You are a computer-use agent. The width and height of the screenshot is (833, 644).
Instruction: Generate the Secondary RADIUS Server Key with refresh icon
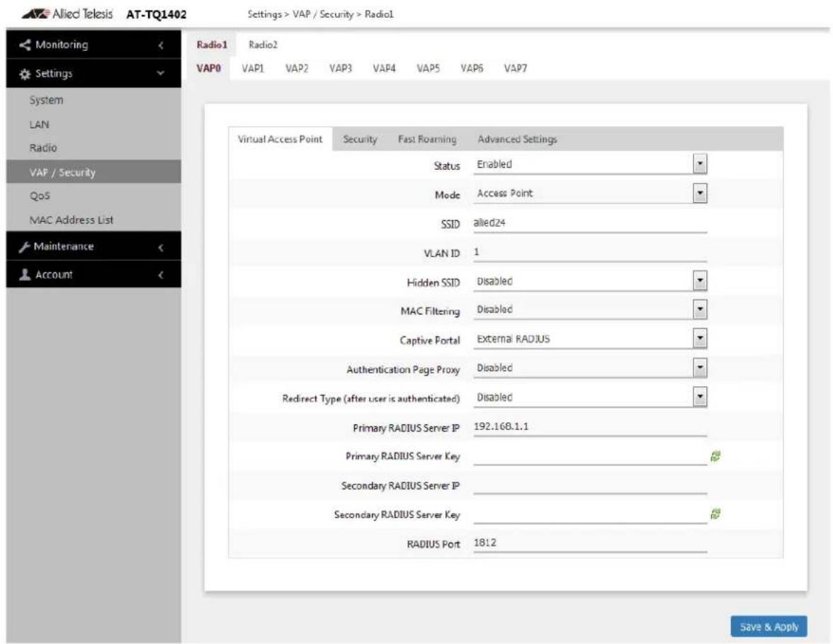coord(715,514)
